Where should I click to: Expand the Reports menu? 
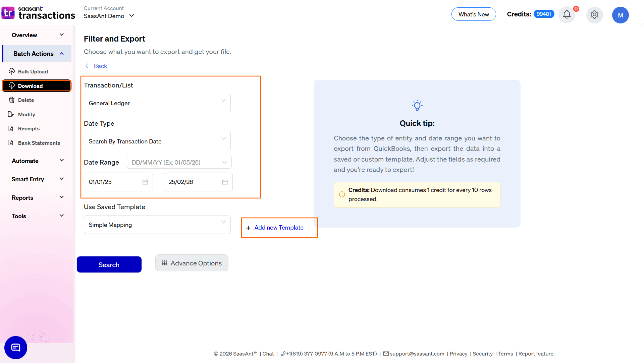tap(61, 197)
